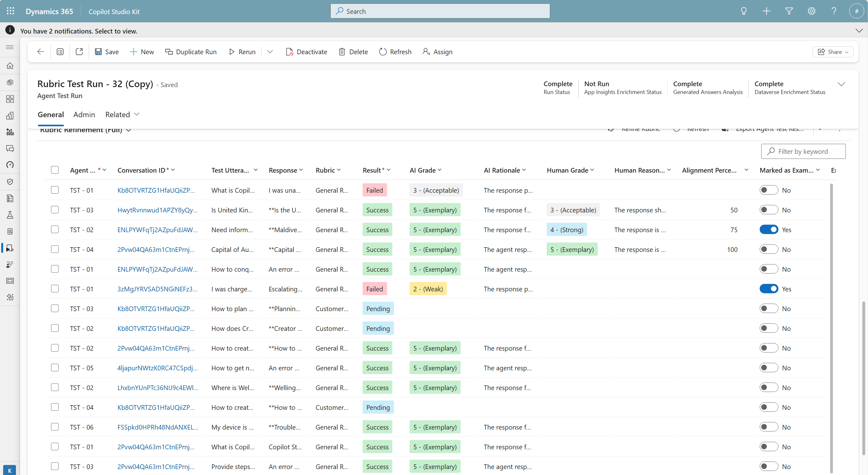Click the Delete trash can button
868x475 pixels.
click(x=353, y=52)
